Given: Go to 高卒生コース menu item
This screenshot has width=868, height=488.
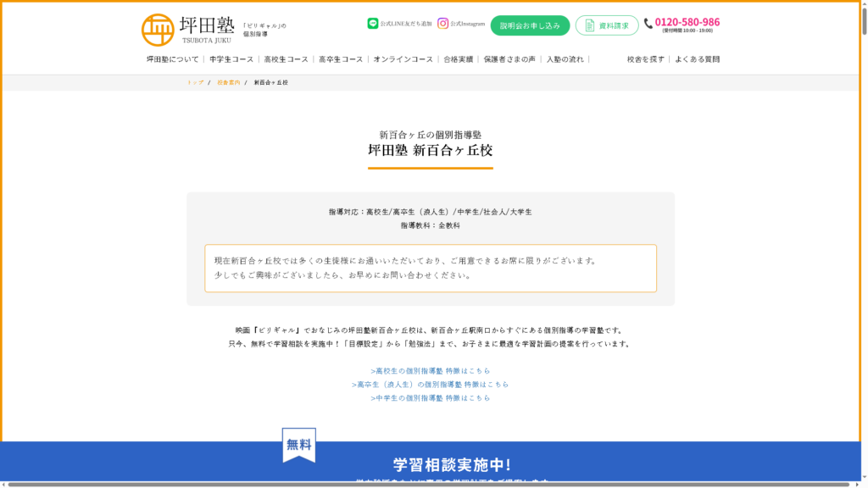Looking at the screenshot, I should tap(341, 59).
